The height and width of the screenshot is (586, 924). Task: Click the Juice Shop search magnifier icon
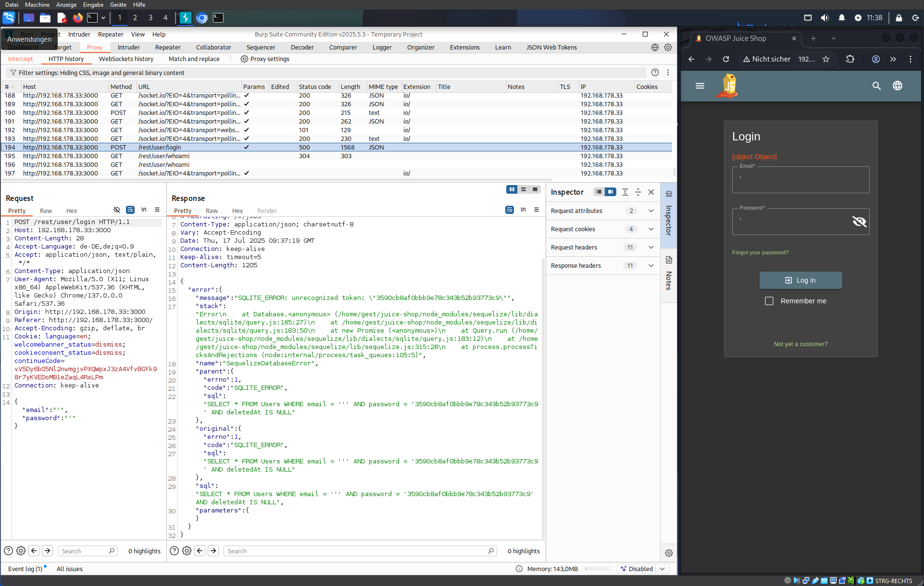point(876,86)
